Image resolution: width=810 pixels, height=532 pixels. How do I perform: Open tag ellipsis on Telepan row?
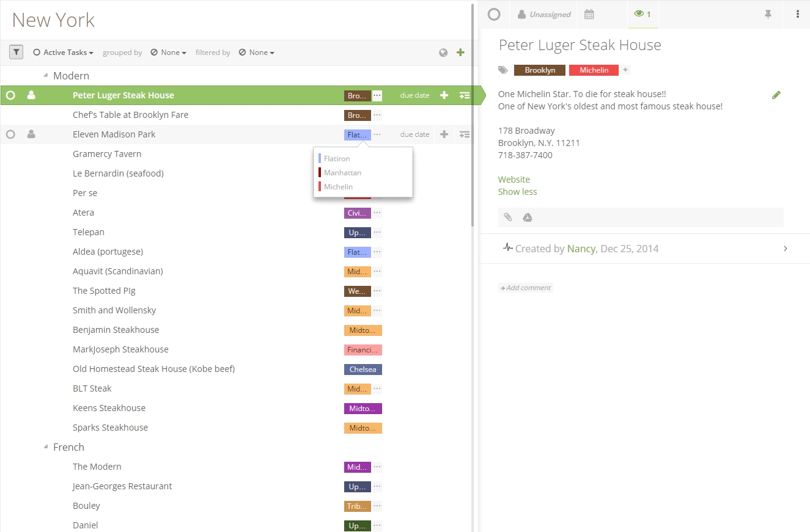[377, 232]
